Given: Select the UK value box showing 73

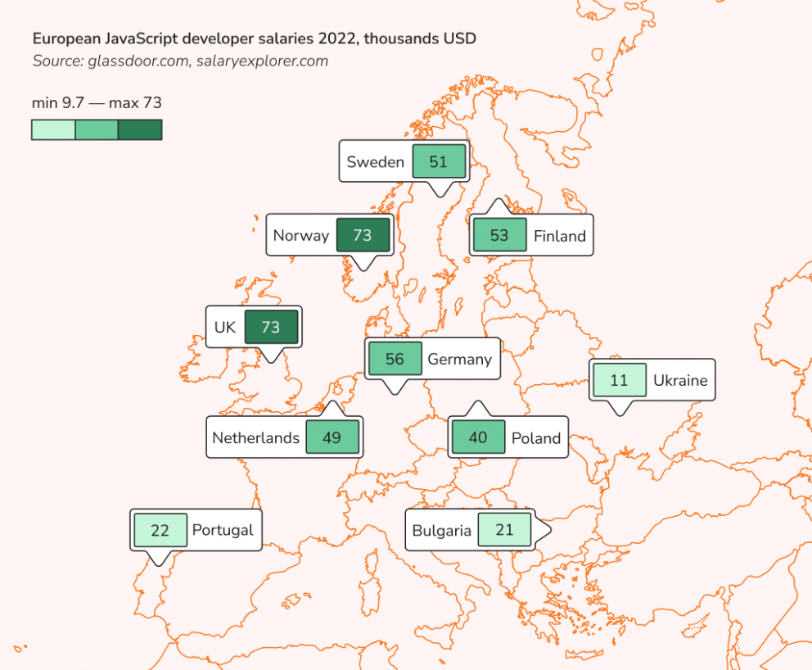Looking at the screenshot, I should pos(271,328).
